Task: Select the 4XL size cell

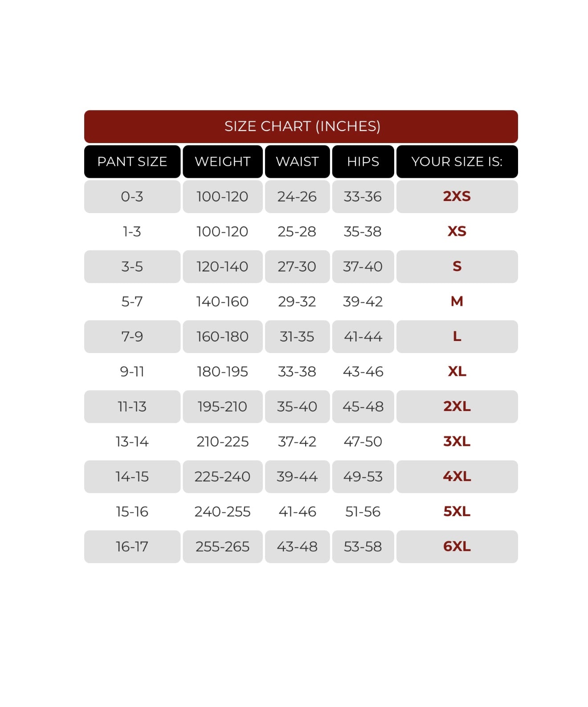Action: click(x=457, y=477)
